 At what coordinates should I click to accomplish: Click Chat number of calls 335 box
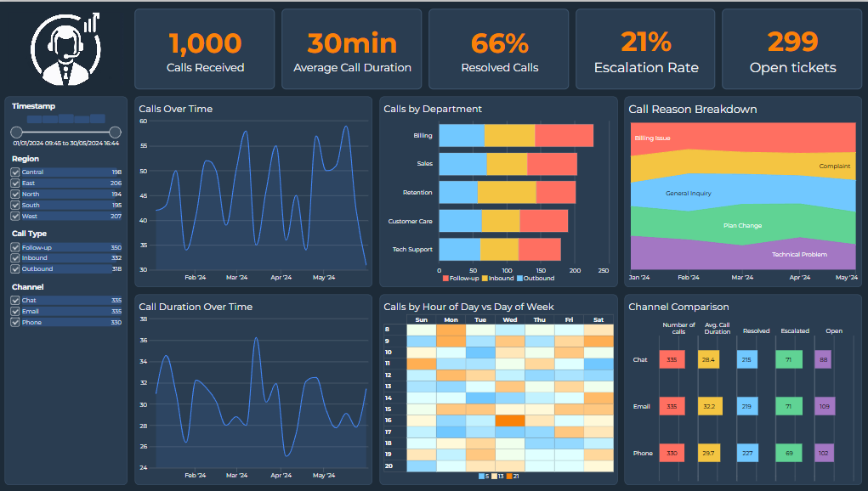[672, 359]
